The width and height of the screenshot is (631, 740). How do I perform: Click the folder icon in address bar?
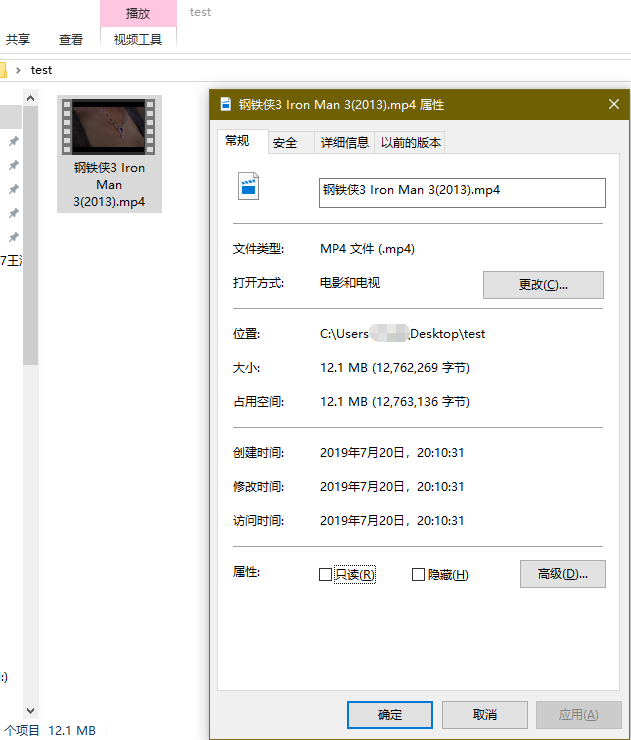pyautogui.click(x=3, y=70)
